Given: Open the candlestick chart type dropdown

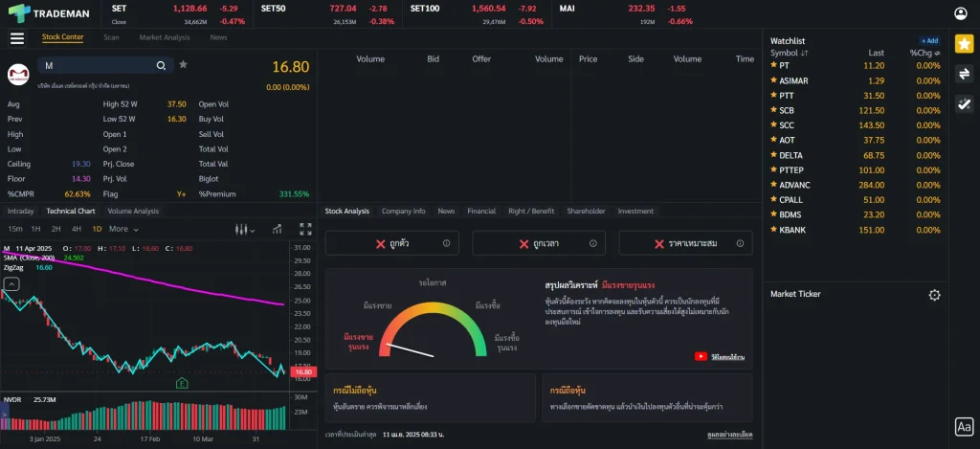Looking at the screenshot, I should click(247, 229).
